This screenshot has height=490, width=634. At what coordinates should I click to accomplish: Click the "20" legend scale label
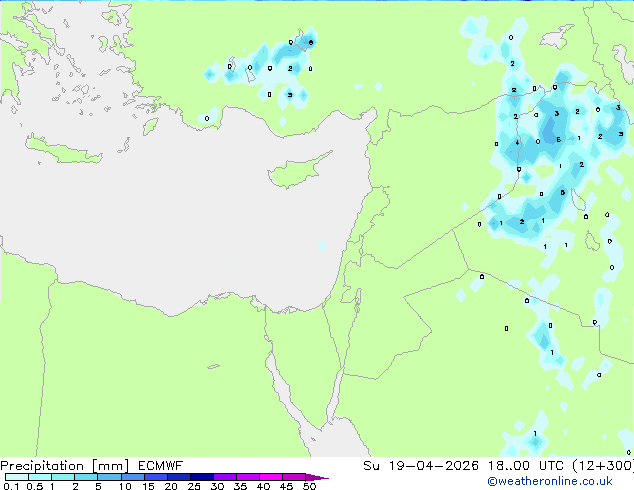[171, 486]
